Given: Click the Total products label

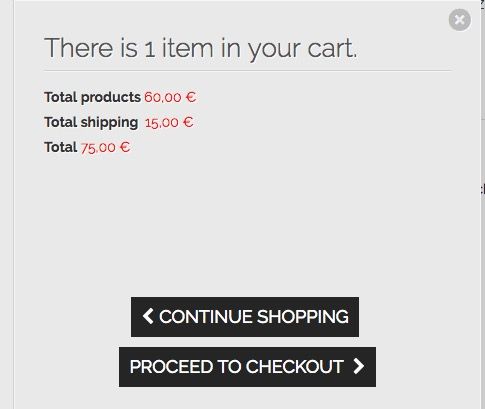Looking at the screenshot, I should point(92,97).
